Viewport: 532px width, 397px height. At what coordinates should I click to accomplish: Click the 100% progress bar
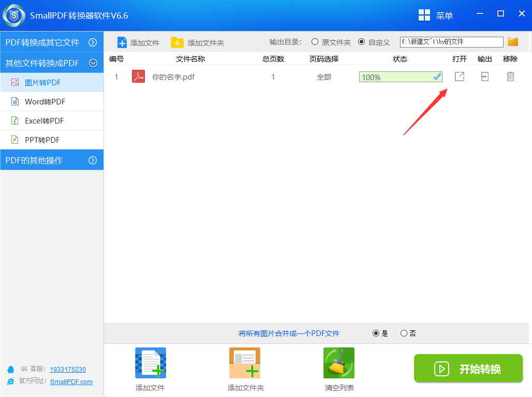[401, 77]
